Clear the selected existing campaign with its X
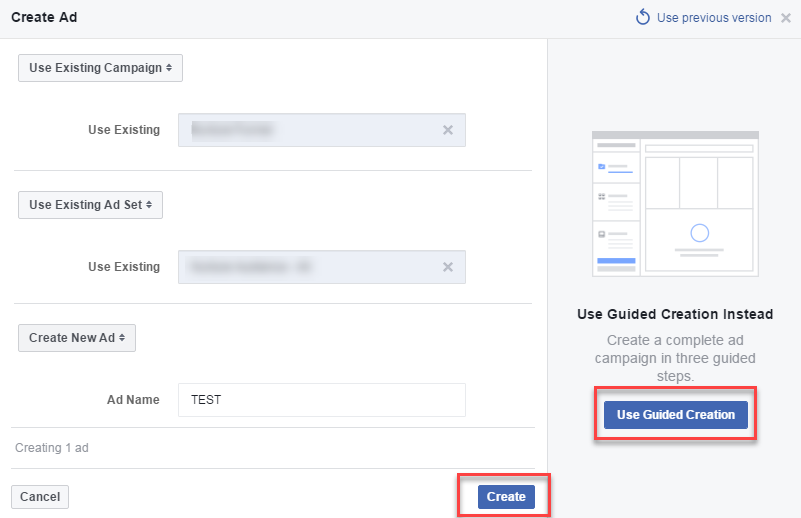801x518 pixels. 448,130
